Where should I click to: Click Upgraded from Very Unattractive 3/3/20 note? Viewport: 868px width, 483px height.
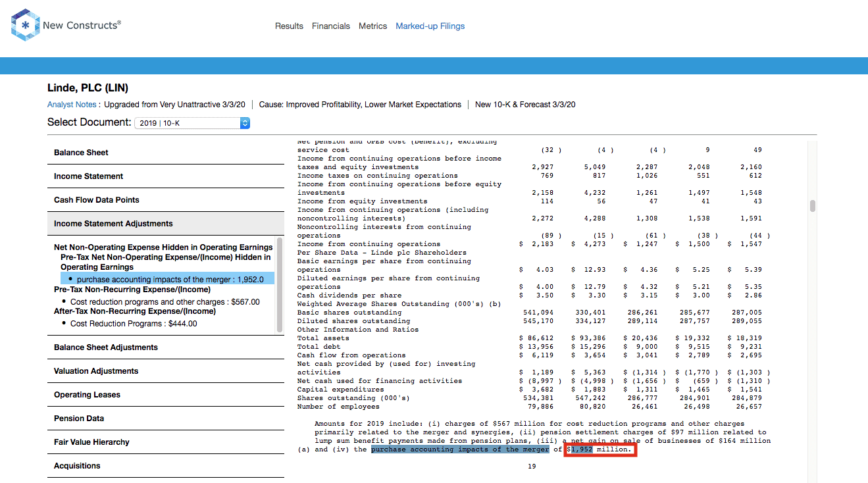coord(174,105)
